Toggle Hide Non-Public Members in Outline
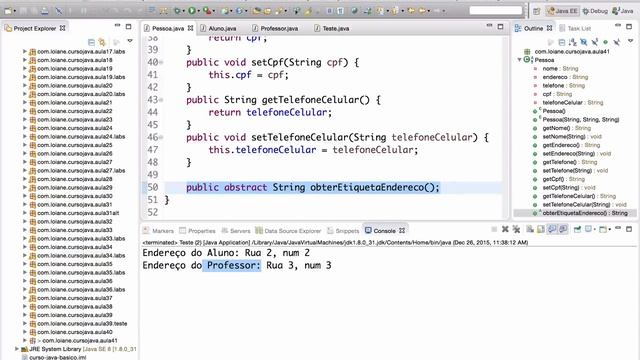The height and width of the screenshot is (360, 640). pyautogui.click(x=605, y=42)
